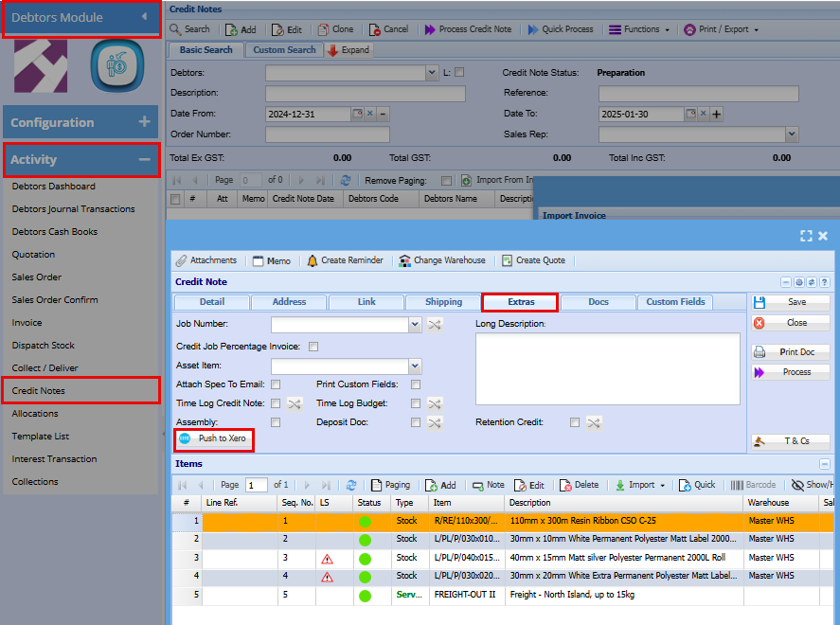840x625 pixels.
Task: Open the Custom Fields tab
Action: click(675, 302)
